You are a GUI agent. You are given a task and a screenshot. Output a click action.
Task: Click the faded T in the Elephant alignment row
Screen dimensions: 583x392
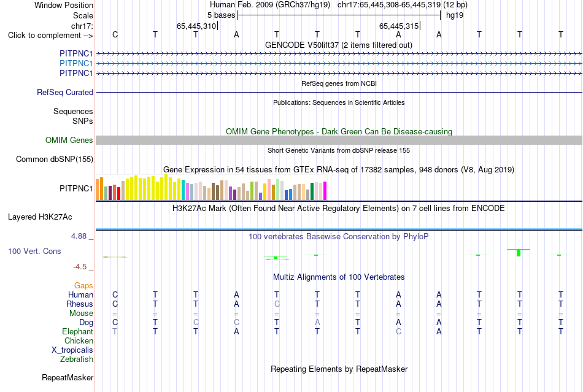tap(115, 331)
